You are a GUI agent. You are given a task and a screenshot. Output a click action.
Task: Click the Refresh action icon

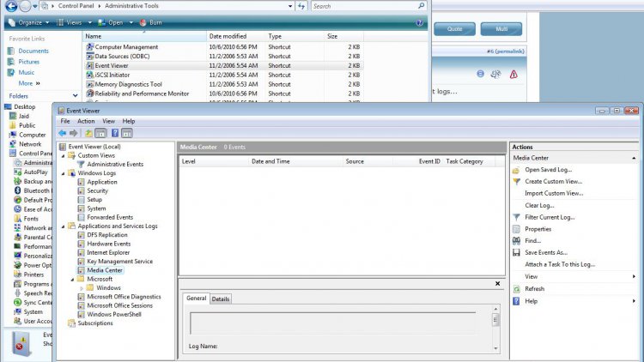[516, 289]
